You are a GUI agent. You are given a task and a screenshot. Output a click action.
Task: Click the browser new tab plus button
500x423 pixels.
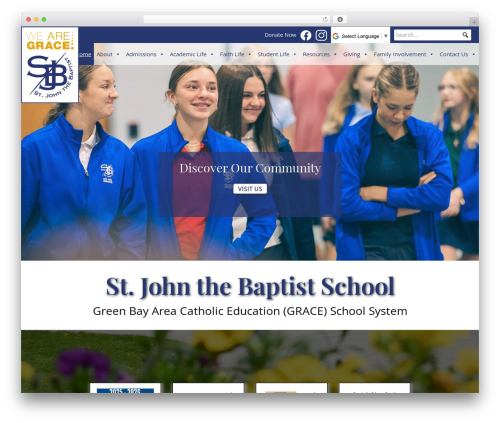click(474, 22)
